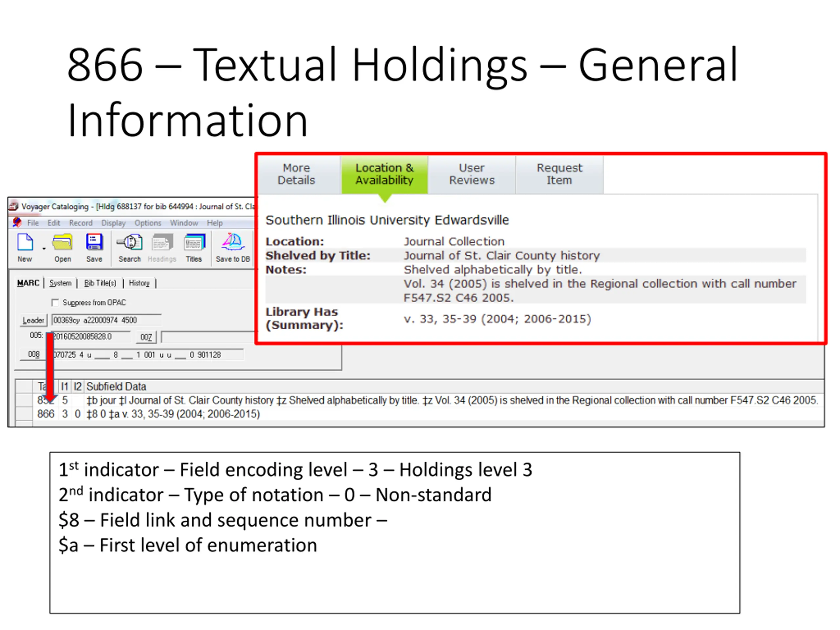
Task: Open the Window menu
Action: click(x=184, y=223)
